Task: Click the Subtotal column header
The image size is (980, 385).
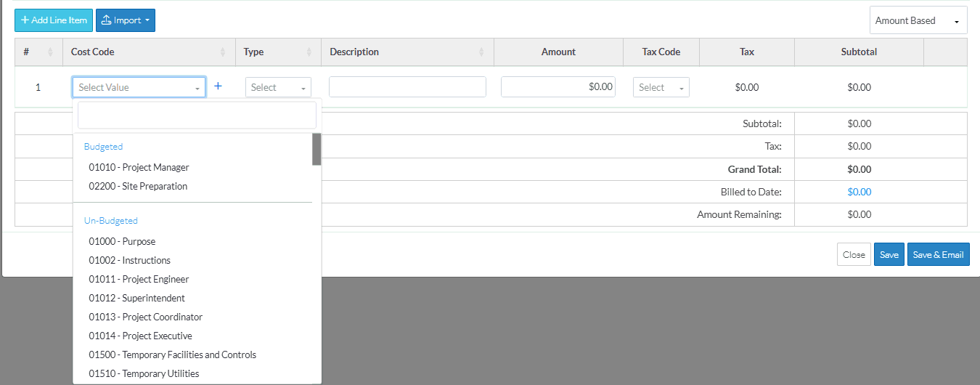Action: [x=859, y=52]
